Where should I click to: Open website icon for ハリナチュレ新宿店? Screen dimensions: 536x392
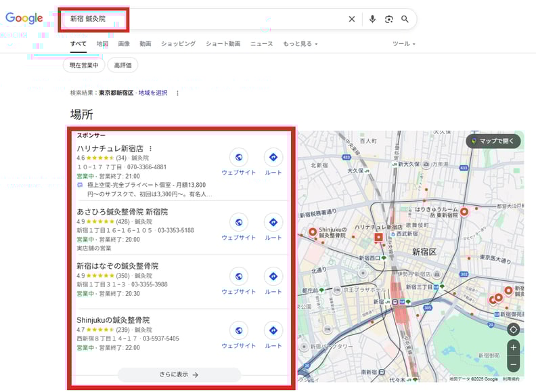[239, 157]
